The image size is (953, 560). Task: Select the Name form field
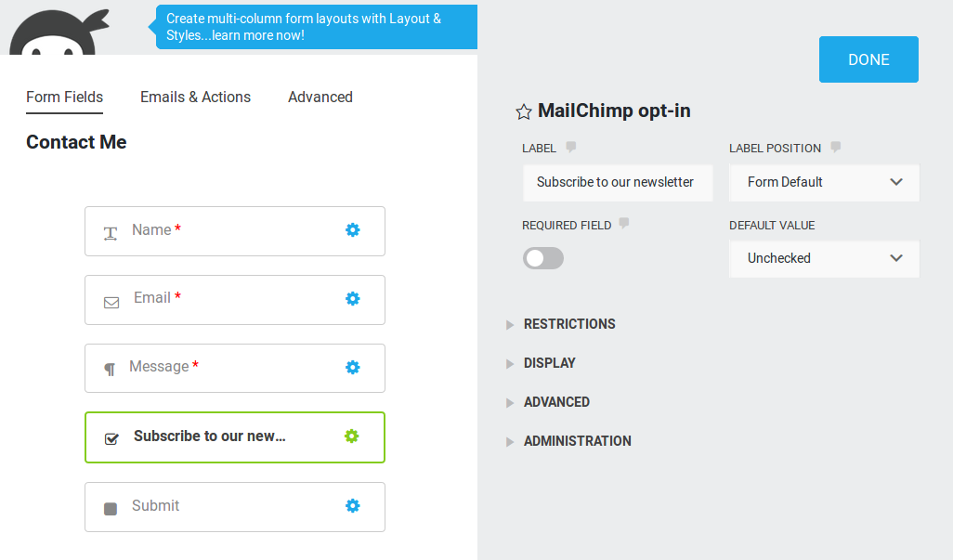[235, 231]
